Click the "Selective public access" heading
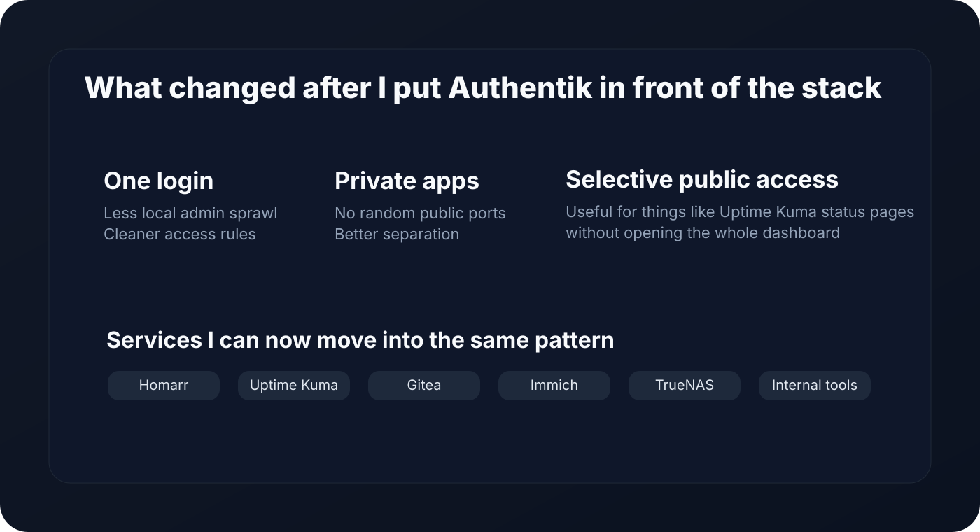The width and height of the screenshot is (980, 532). (701, 179)
